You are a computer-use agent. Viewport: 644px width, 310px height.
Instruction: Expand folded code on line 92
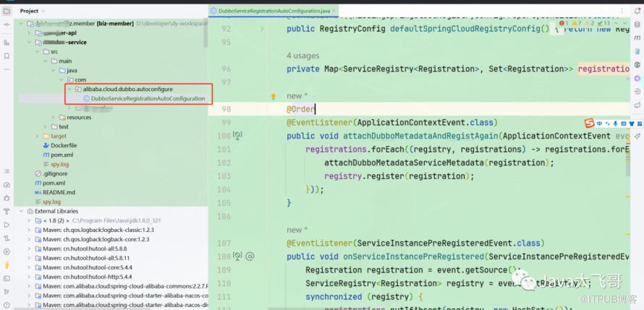(x=262, y=29)
